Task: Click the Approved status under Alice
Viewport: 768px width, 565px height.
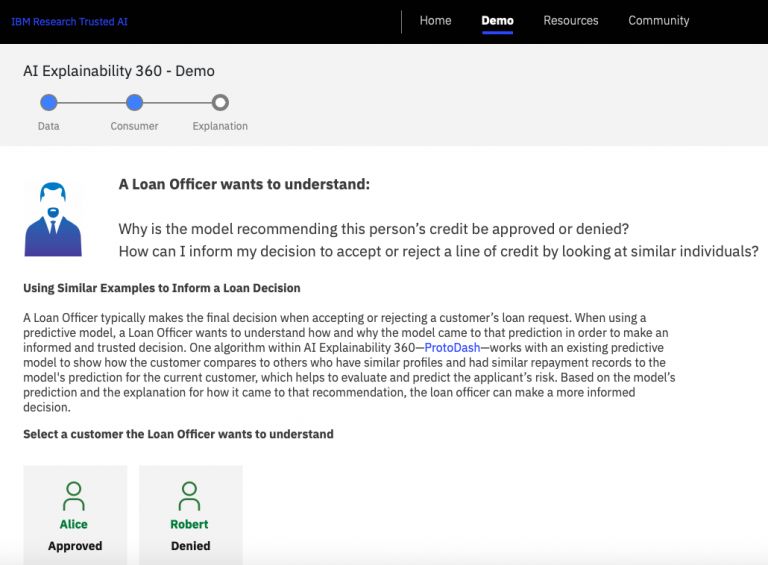Action: pyautogui.click(x=75, y=546)
